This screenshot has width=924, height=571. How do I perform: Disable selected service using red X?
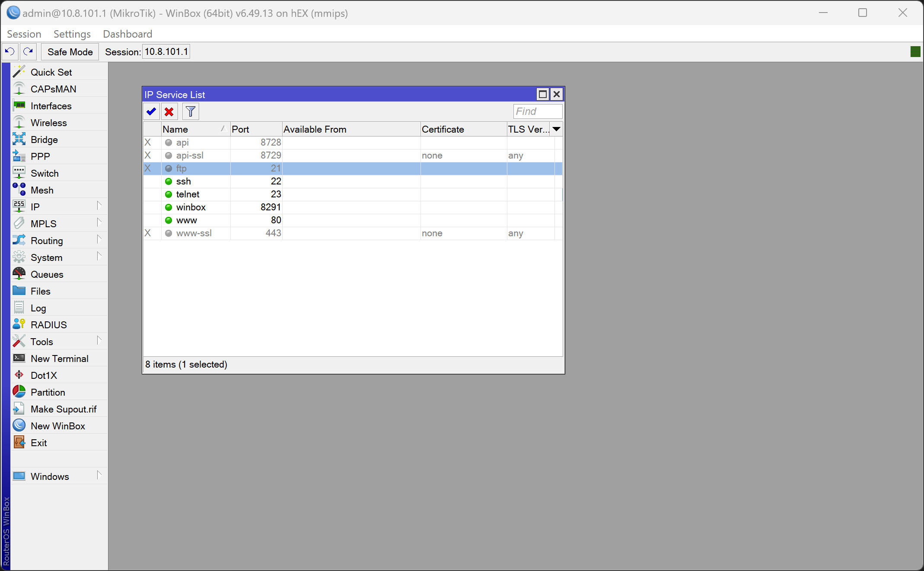click(169, 111)
